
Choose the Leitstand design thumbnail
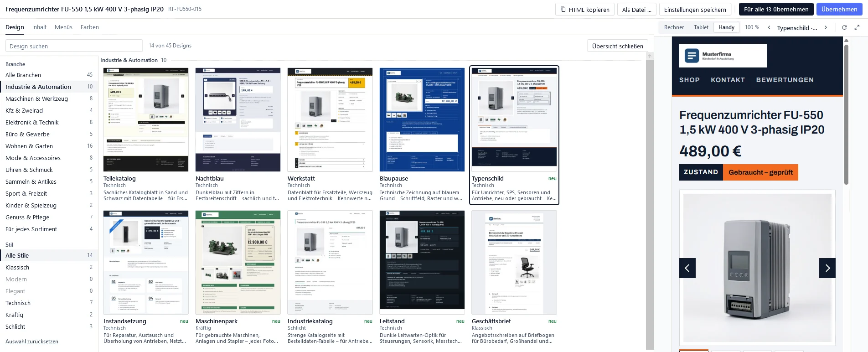tap(422, 262)
